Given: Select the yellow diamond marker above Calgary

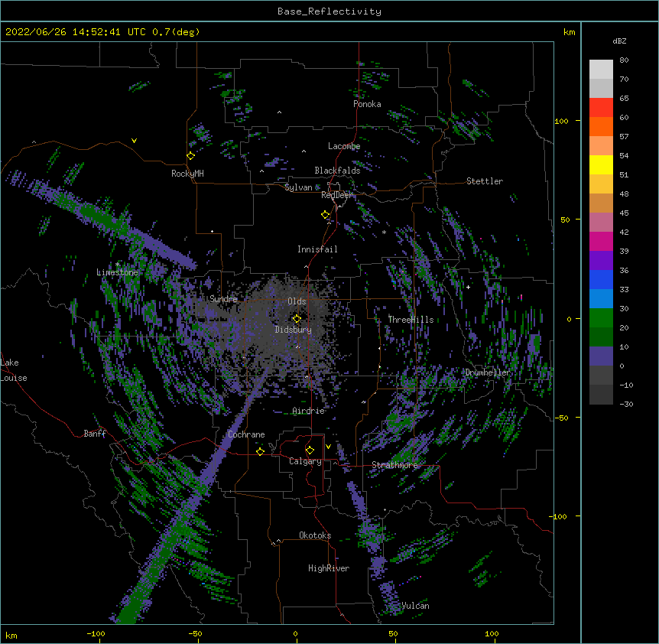Looking at the screenshot, I should 310,450.
